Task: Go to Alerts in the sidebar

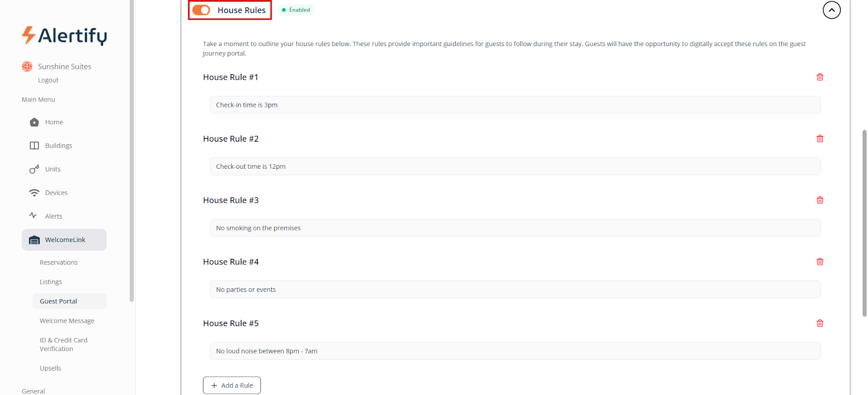Action: pyautogui.click(x=53, y=216)
